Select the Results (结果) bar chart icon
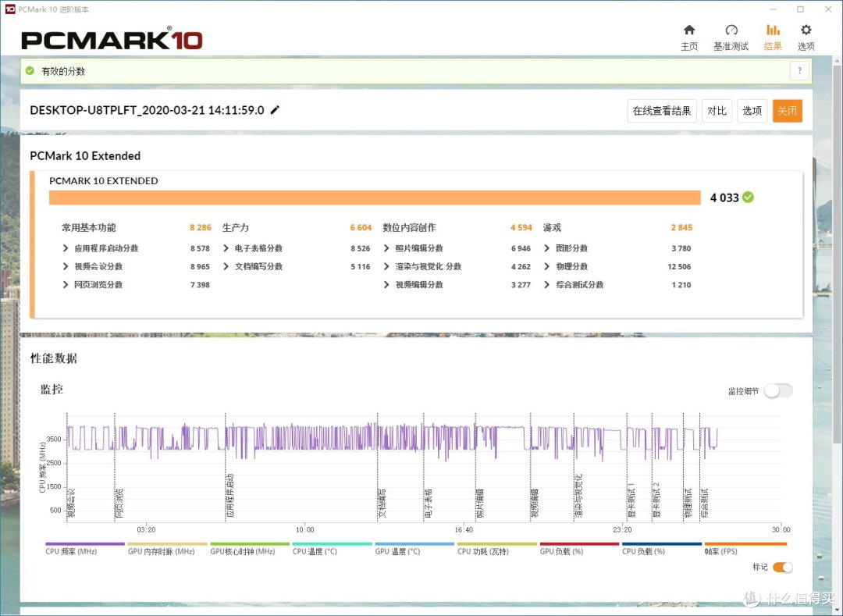843x616 pixels. [x=773, y=30]
